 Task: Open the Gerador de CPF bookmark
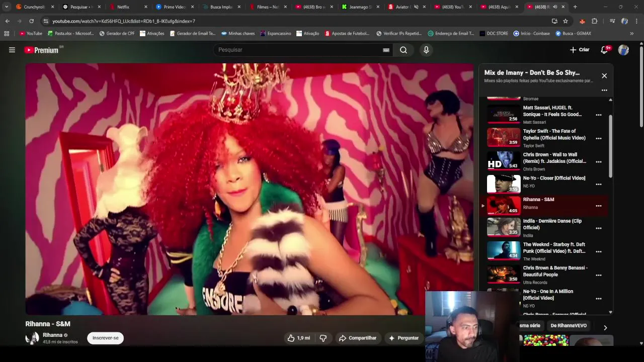[x=117, y=34]
